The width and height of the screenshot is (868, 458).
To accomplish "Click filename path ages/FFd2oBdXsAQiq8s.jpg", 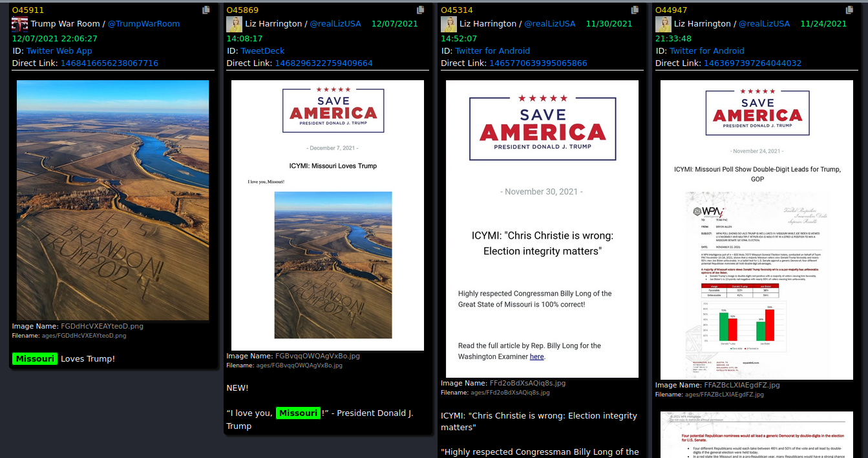I will [x=510, y=393].
